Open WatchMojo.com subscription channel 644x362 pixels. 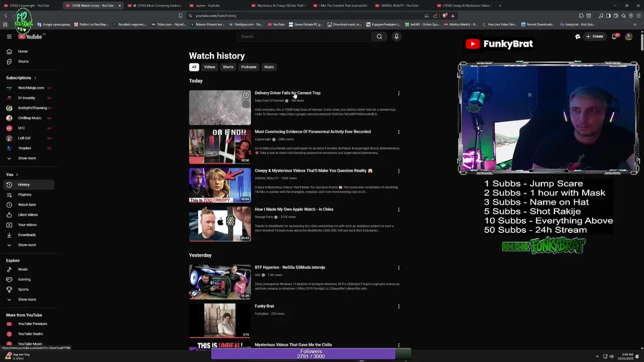(x=29, y=88)
